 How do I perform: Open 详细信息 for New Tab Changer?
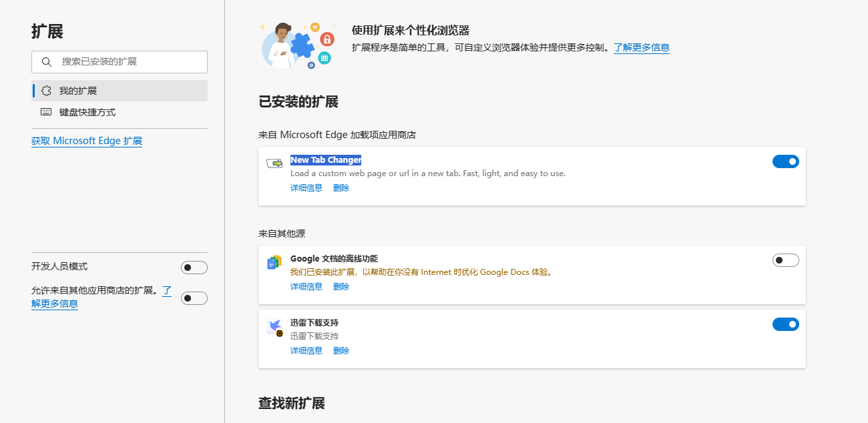(306, 188)
